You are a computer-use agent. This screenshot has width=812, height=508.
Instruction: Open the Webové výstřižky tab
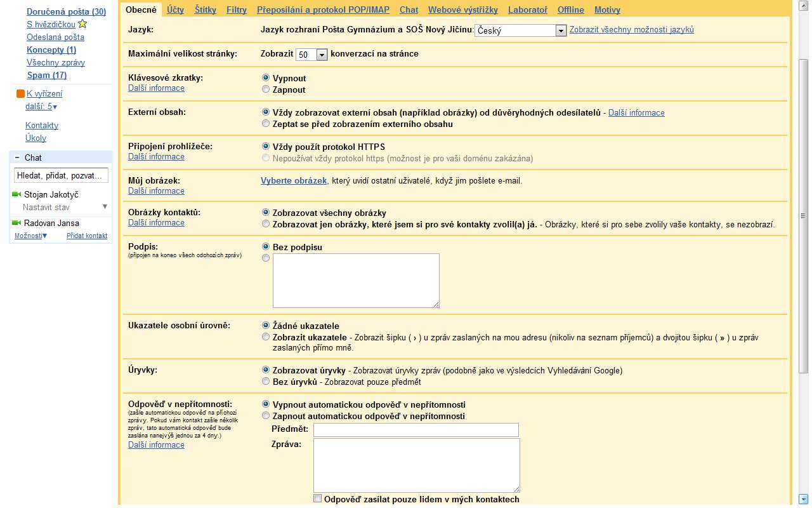click(x=463, y=10)
